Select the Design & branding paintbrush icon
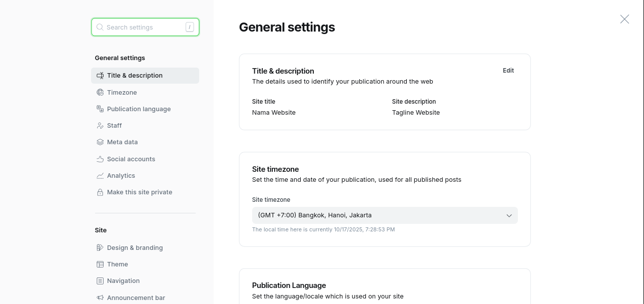 click(x=100, y=247)
